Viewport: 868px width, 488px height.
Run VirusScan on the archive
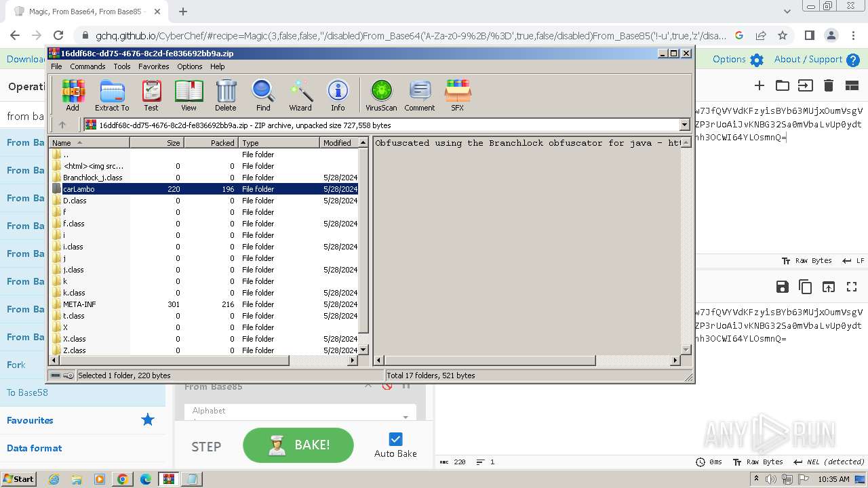tap(381, 96)
